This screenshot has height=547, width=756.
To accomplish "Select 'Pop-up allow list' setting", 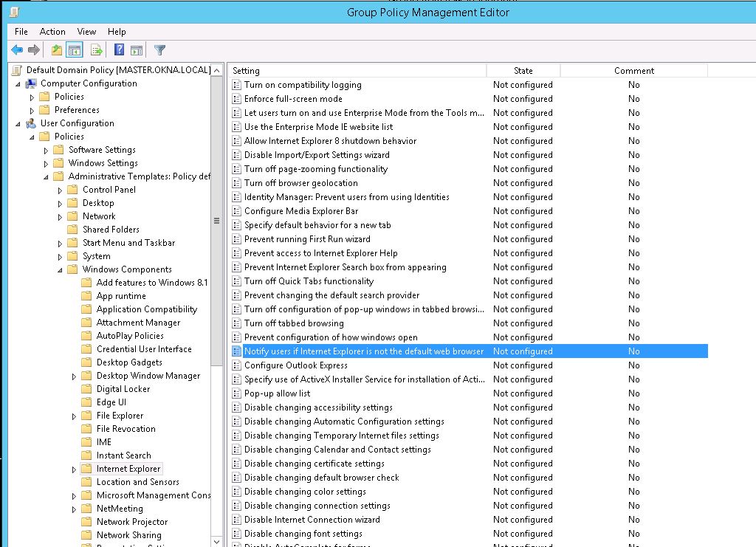I will pyautogui.click(x=278, y=393).
